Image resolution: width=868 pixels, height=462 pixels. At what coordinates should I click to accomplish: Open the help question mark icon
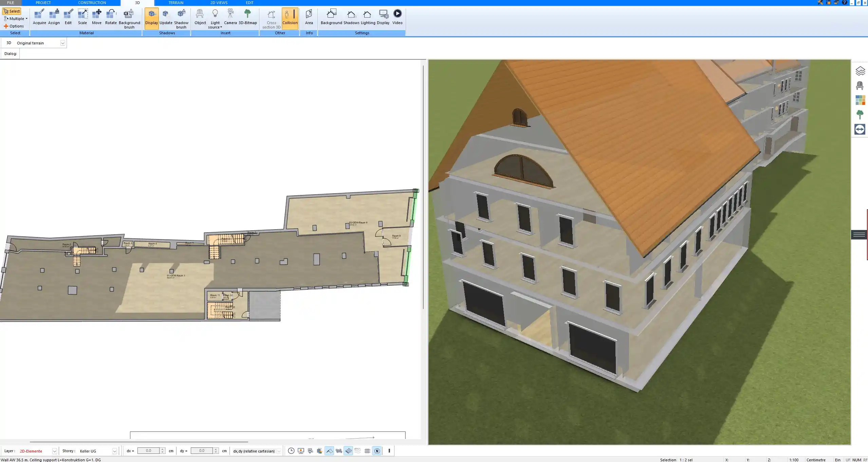(x=845, y=3)
